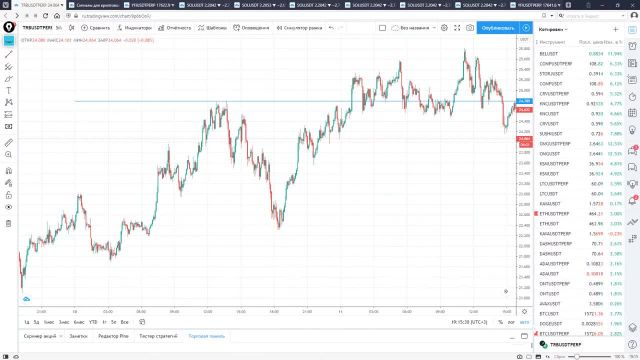Start the Симулятор рынка bar replay

299,28
